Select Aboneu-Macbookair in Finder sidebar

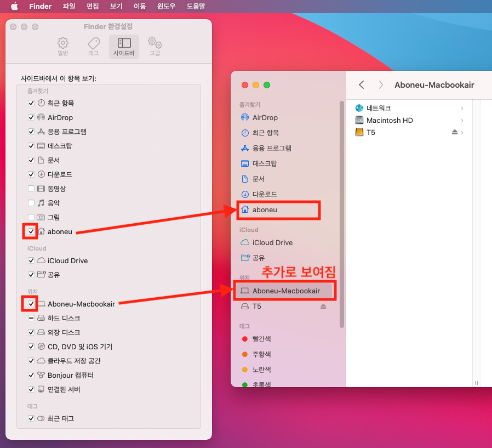284,291
